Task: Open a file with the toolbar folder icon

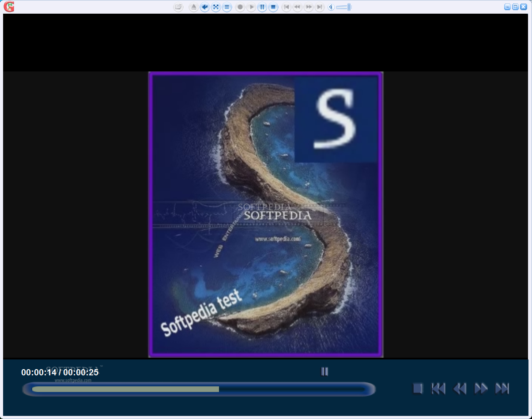Action: tap(178, 7)
